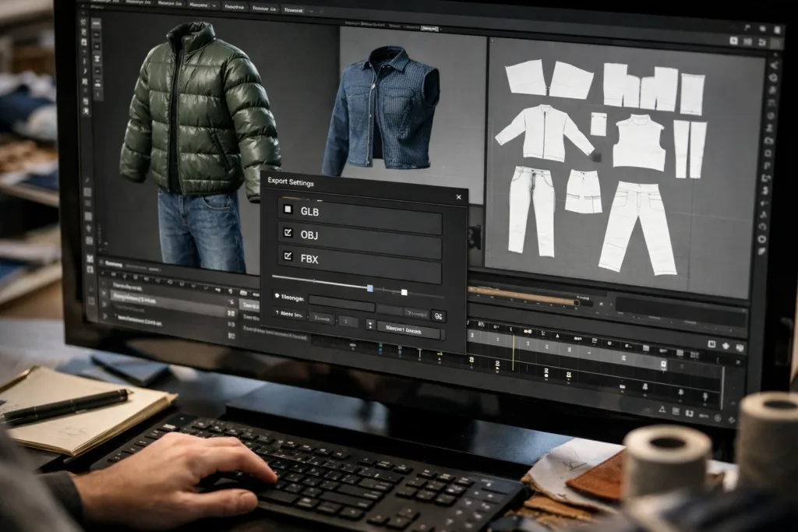Click the up/down stepper arrows in the dialog
This screenshot has height=532, width=798.
(x=369, y=322)
